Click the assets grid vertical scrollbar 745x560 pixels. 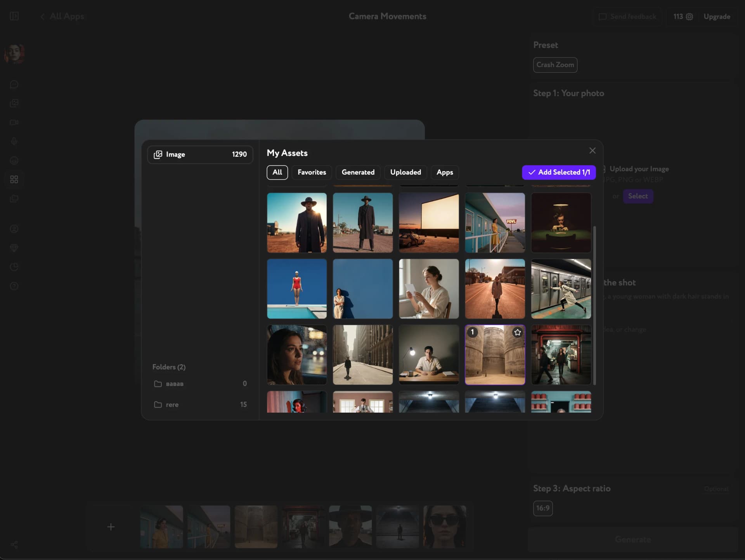coord(594,306)
